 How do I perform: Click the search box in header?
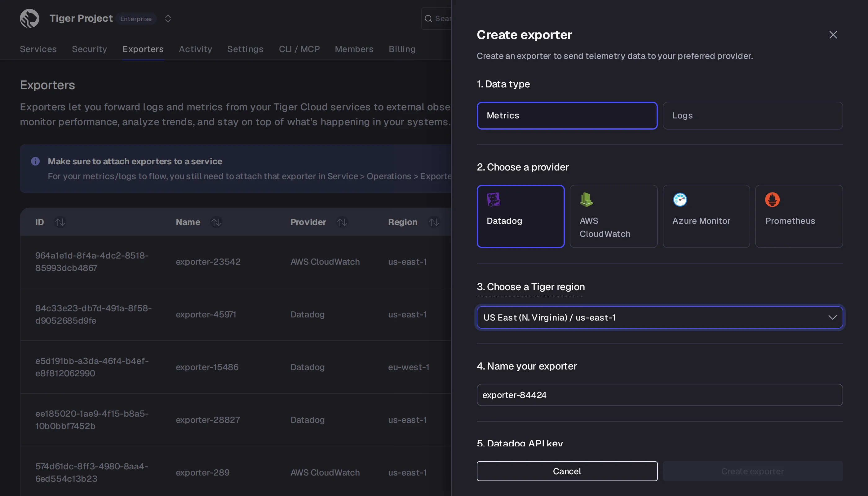pyautogui.click(x=436, y=18)
